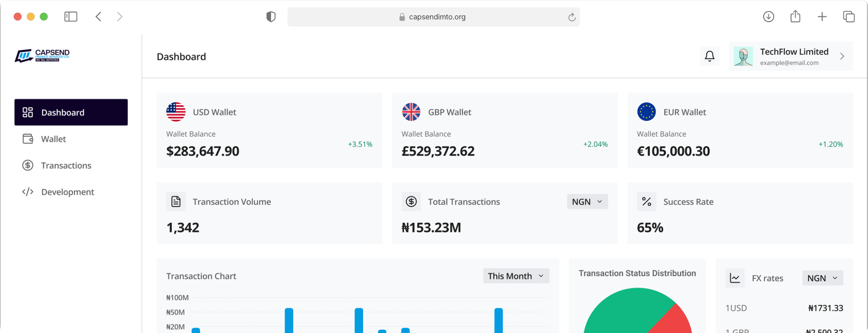868x333 pixels.
Task: Click the privacy shield icon
Action: pyautogui.click(x=271, y=17)
